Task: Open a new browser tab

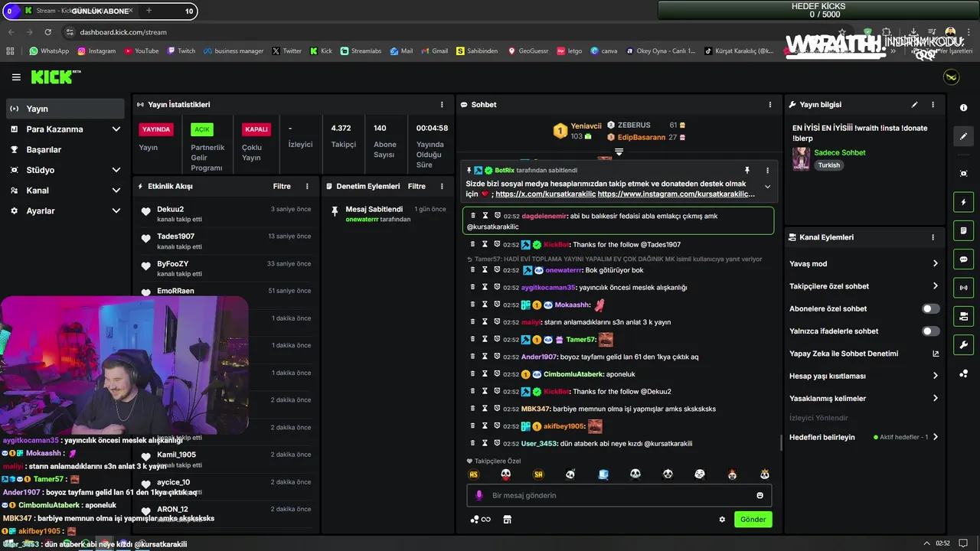Action: pyautogui.click(x=149, y=11)
